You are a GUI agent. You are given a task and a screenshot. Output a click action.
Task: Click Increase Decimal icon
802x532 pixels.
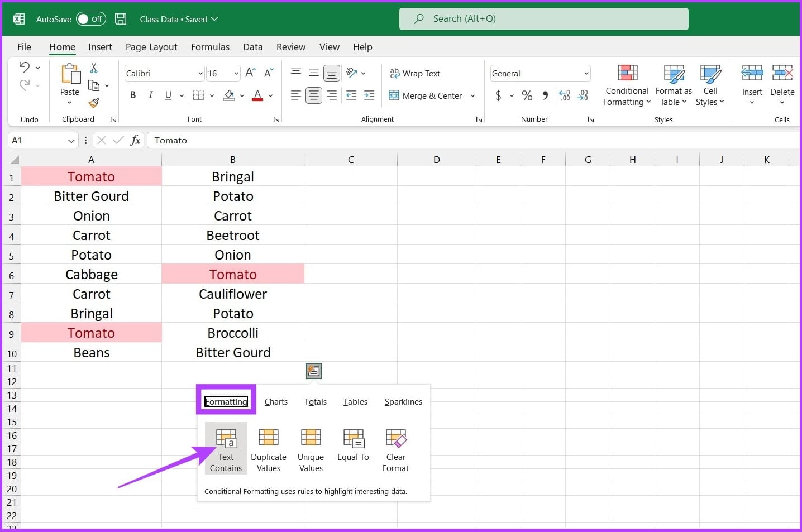(565, 95)
